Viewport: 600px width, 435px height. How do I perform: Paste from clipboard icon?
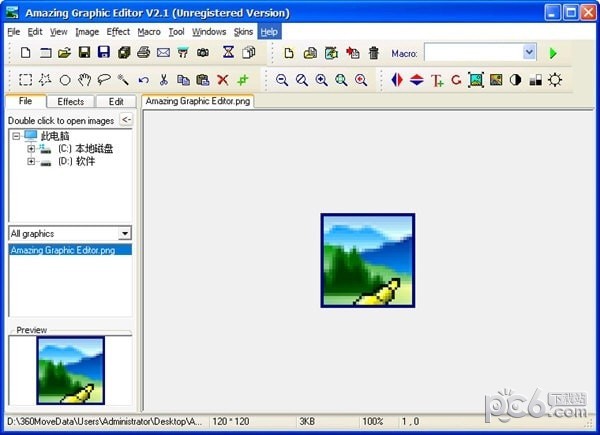click(203, 80)
